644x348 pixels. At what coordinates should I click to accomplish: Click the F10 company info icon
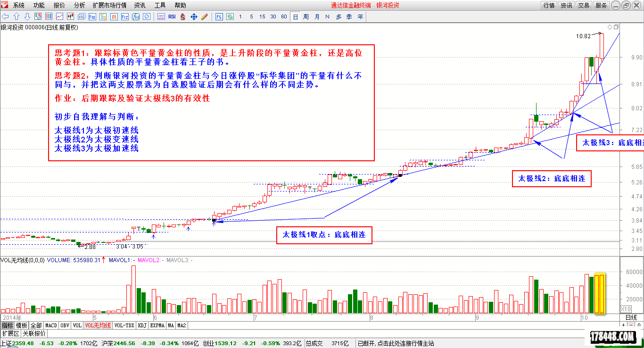(x=92, y=17)
